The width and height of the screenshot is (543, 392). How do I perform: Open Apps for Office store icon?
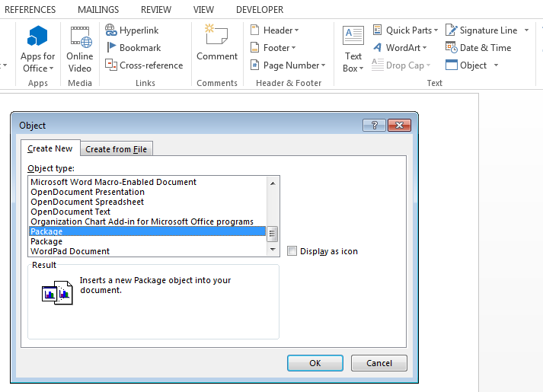point(37,49)
